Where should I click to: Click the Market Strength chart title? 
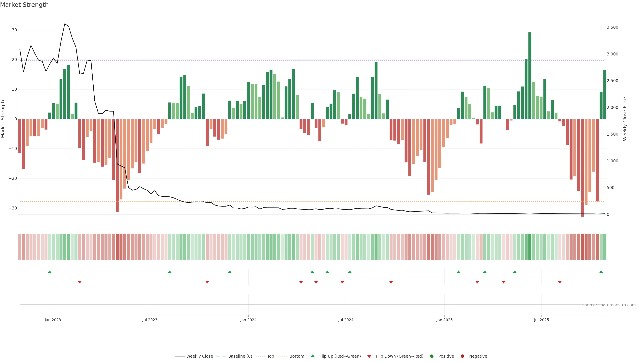click(x=24, y=5)
